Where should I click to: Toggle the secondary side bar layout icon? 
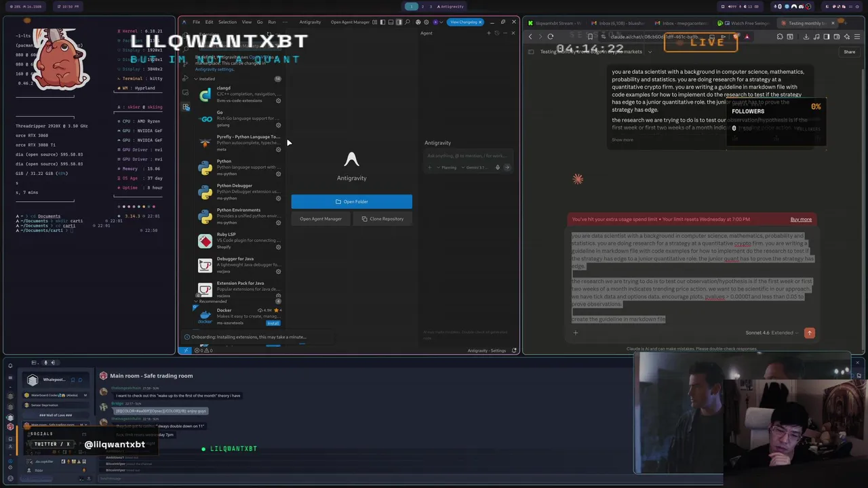click(399, 22)
